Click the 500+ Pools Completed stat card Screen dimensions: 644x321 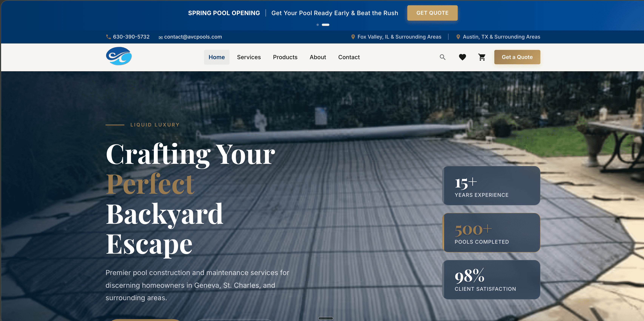pyautogui.click(x=491, y=232)
